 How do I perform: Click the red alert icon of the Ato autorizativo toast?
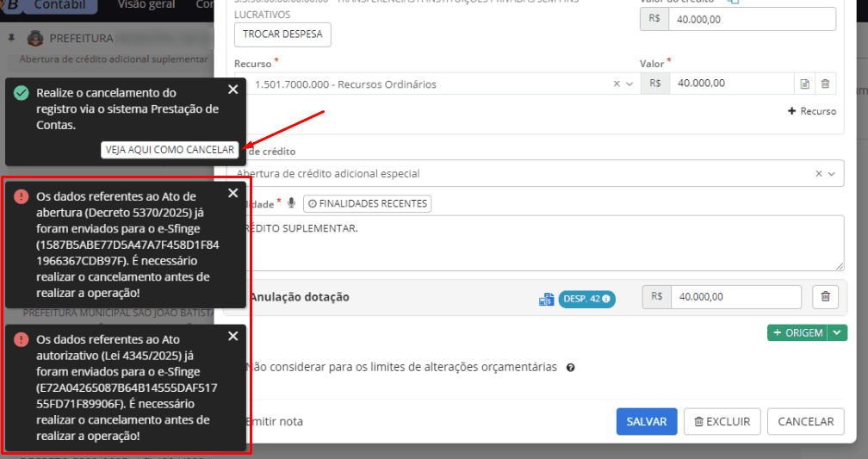click(x=21, y=339)
